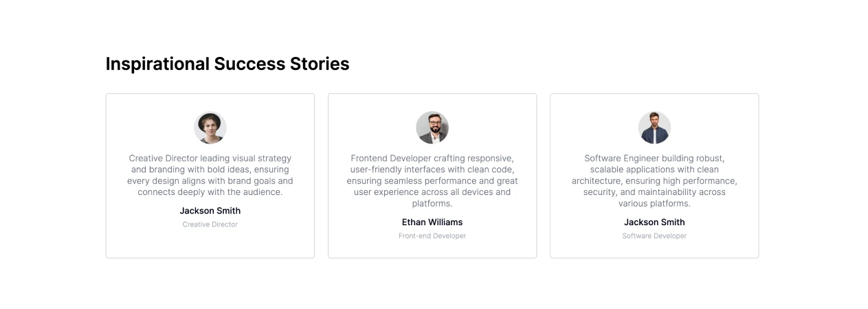Select the middle testimonial card

coord(432,176)
